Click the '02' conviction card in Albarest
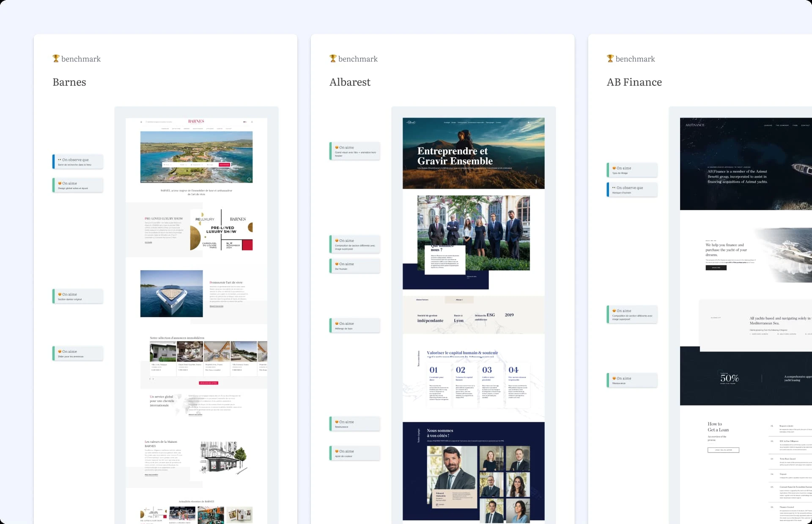 click(x=465, y=385)
